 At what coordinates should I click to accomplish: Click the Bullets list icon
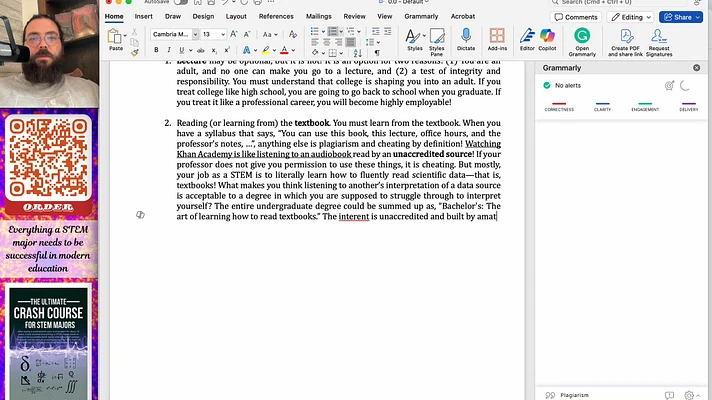pos(314,31)
